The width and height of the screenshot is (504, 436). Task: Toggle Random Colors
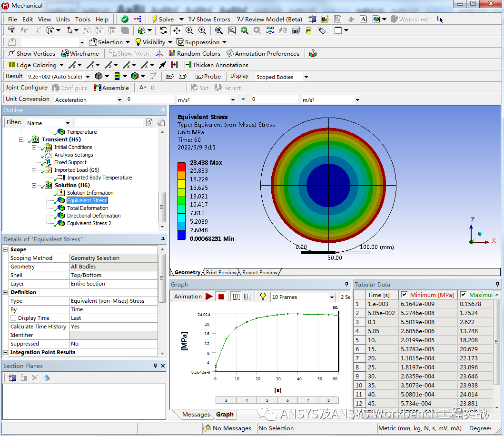[x=195, y=53]
